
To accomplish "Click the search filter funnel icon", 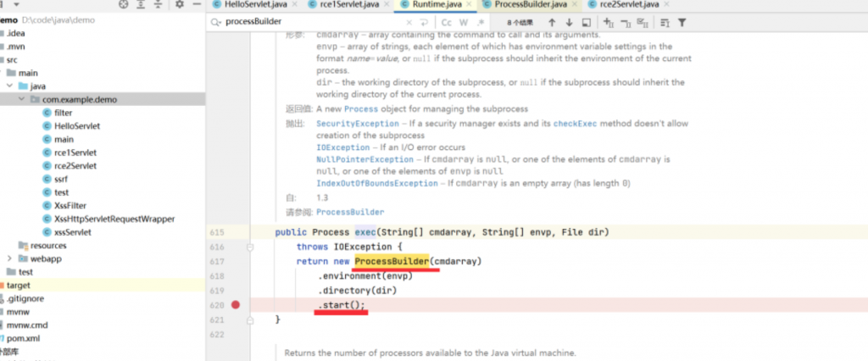I will click(x=682, y=22).
